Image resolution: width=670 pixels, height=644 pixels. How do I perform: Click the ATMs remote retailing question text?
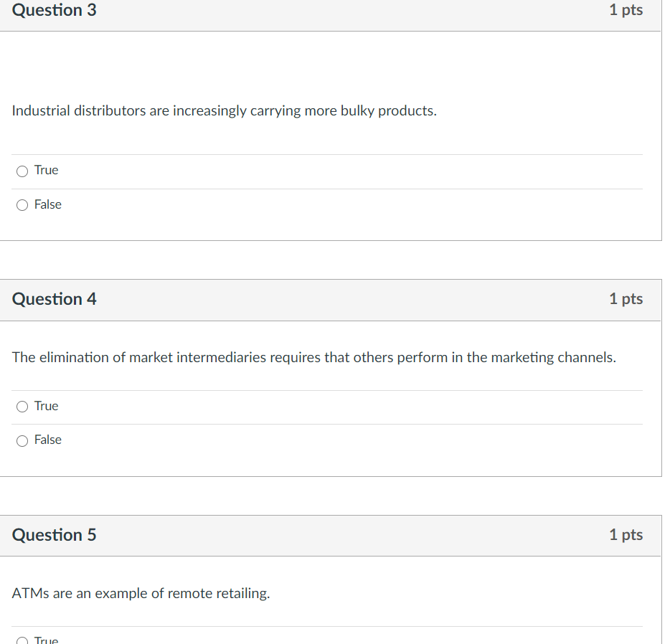(x=141, y=593)
